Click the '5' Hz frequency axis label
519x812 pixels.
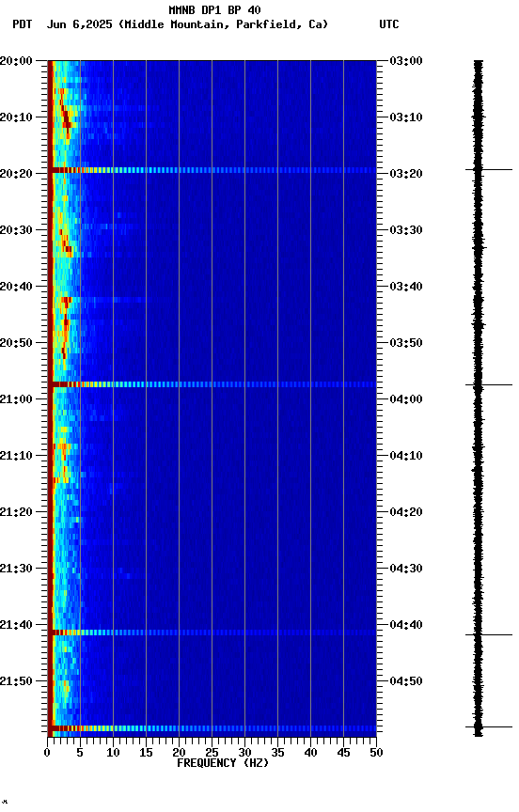point(80,753)
